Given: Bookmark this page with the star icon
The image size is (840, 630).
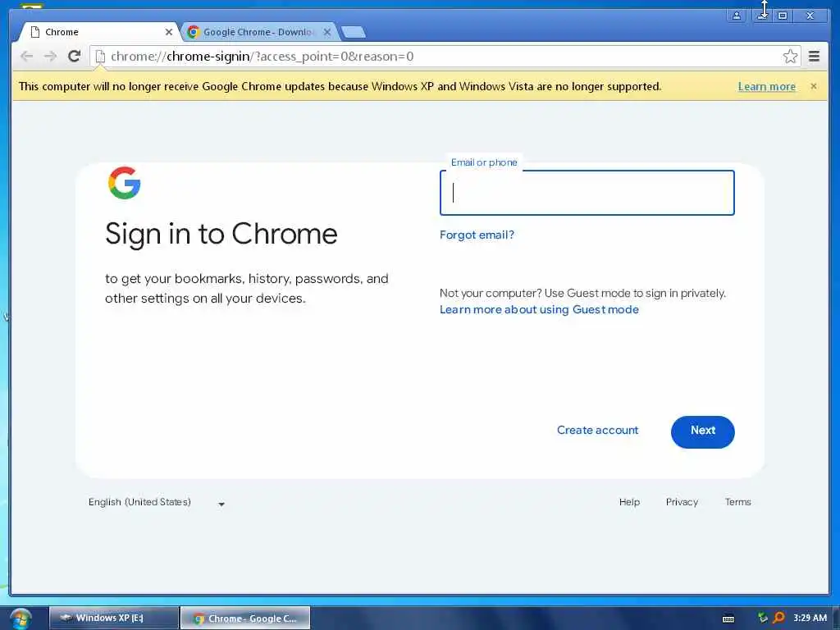Looking at the screenshot, I should (x=790, y=57).
